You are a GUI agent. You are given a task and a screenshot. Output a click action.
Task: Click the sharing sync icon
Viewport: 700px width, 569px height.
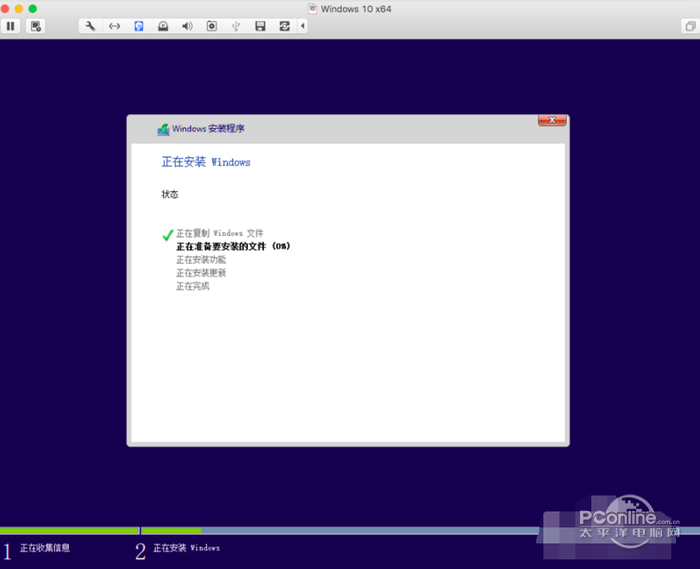point(284,26)
